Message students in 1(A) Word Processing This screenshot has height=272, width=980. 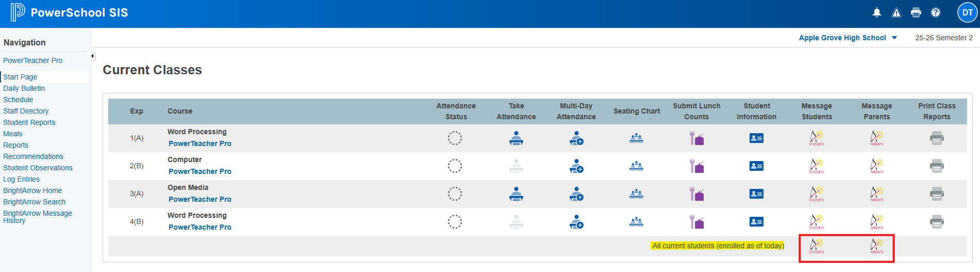coord(817,138)
